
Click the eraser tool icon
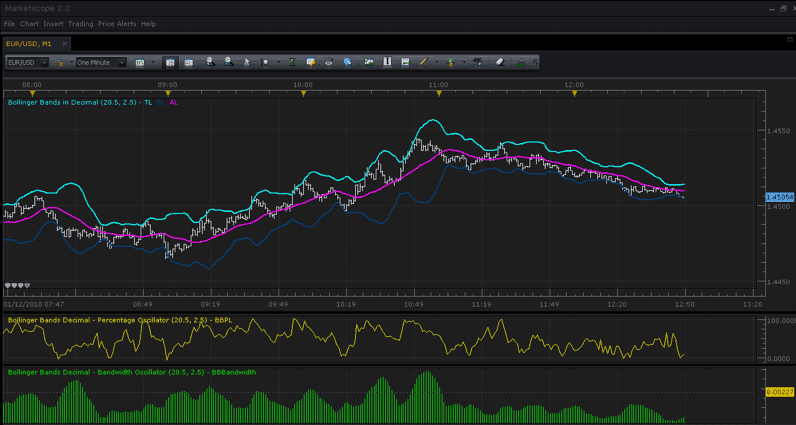point(500,62)
